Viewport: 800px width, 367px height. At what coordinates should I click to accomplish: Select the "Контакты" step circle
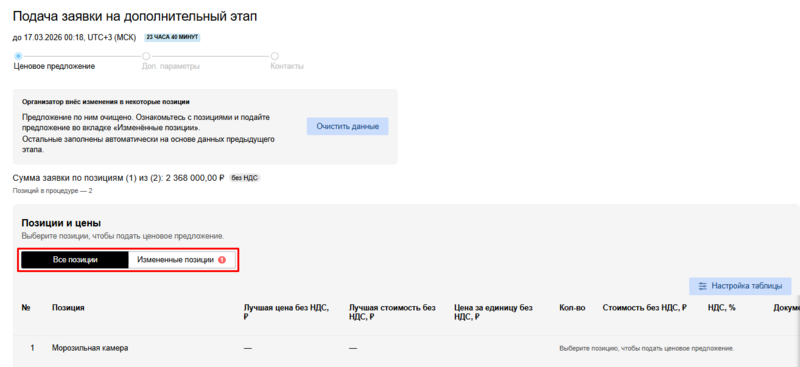[x=274, y=56]
